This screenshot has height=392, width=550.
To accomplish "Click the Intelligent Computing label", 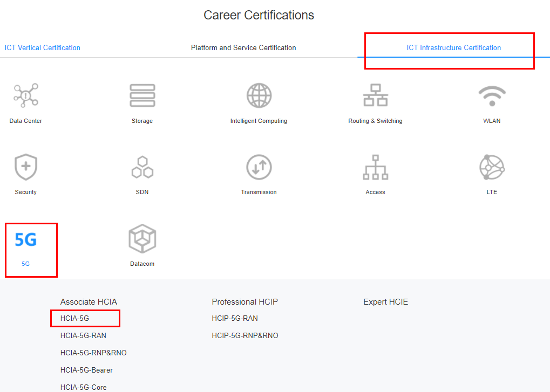I will click(259, 121).
